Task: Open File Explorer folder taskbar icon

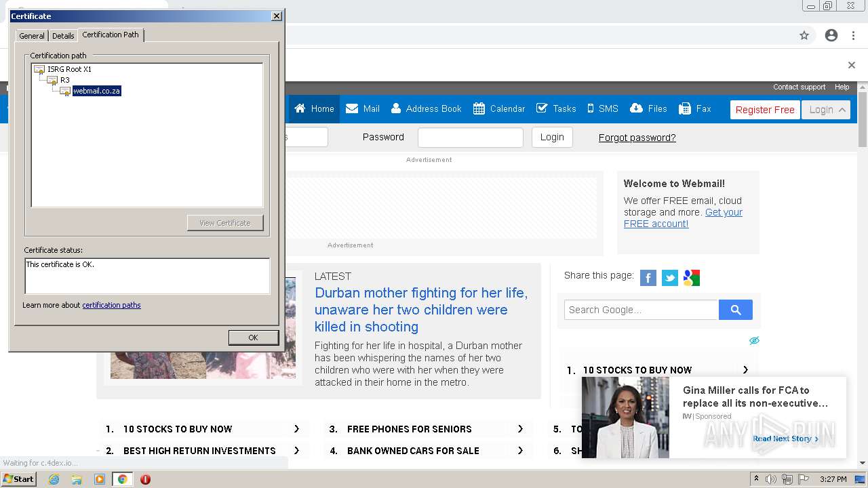Action: [77, 479]
